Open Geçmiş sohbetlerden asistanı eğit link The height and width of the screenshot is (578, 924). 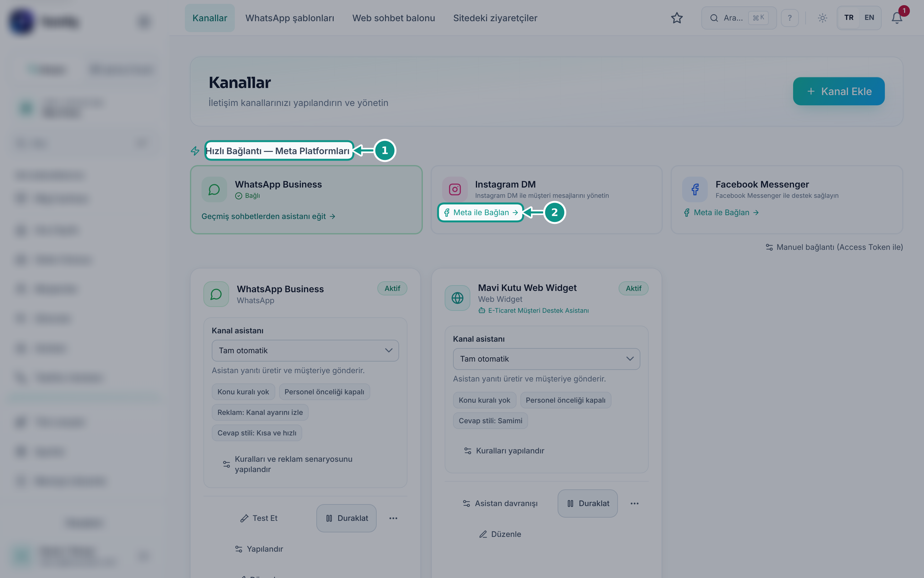point(269,216)
